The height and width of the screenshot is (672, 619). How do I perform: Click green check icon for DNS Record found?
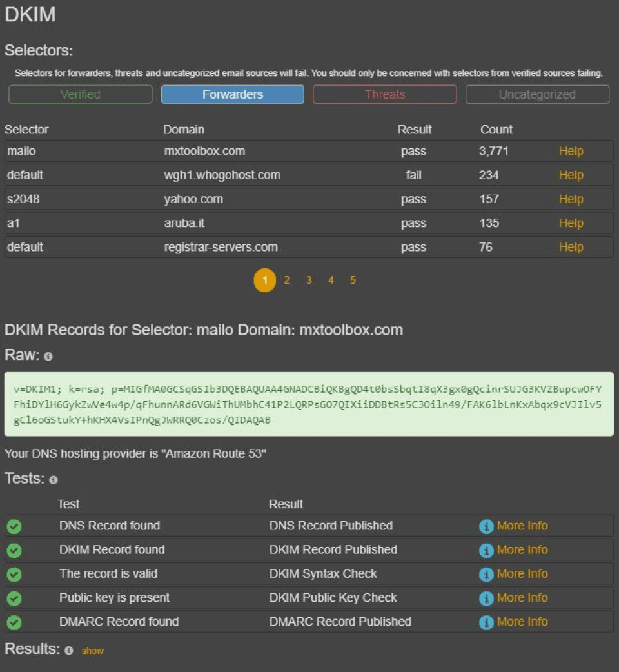point(14,526)
